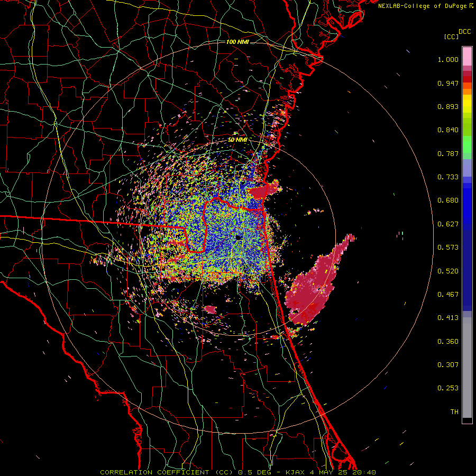Click the 1.000 value on the color scale

point(448,59)
